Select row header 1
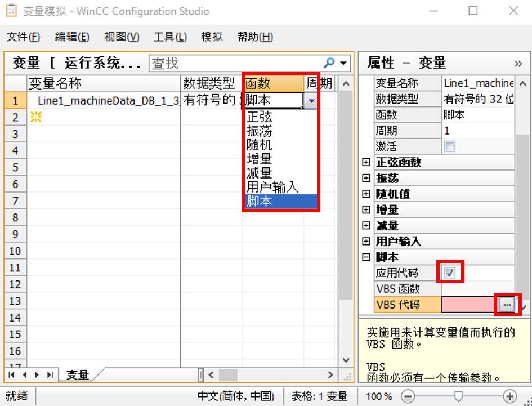The width and height of the screenshot is (532, 406). (x=15, y=100)
